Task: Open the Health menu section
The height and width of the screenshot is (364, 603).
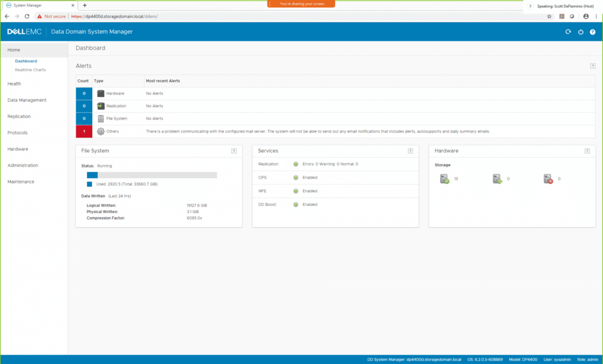Action: [14, 84]
